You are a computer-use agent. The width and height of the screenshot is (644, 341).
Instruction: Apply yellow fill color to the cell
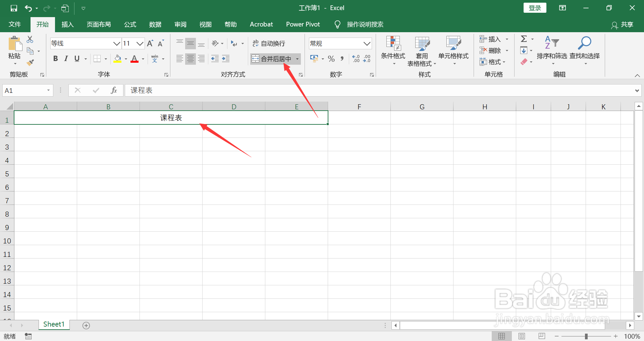(117, 59)
